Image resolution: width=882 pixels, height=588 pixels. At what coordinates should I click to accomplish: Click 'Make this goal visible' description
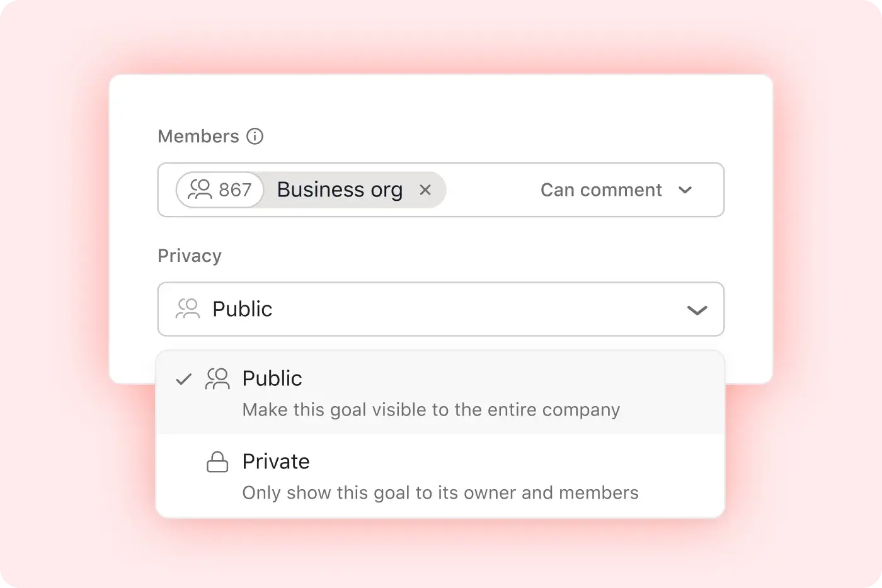point(431,410)
